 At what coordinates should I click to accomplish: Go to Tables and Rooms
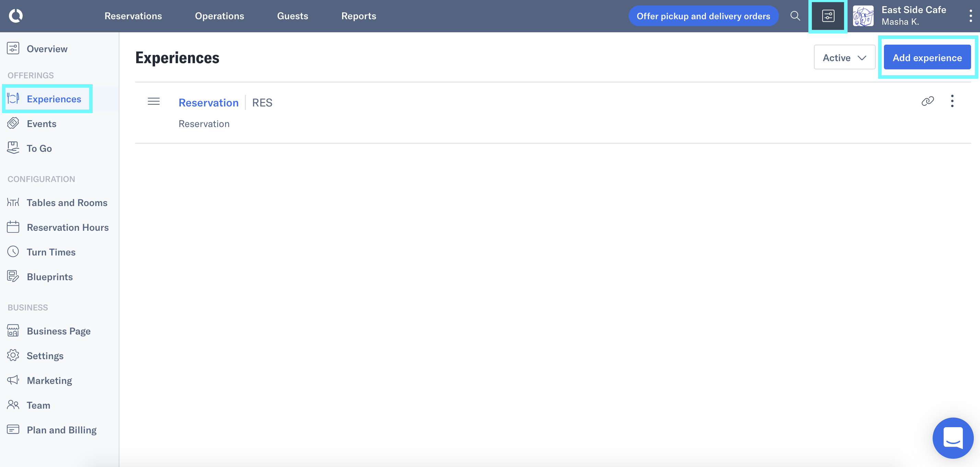[x=67, y=203]
